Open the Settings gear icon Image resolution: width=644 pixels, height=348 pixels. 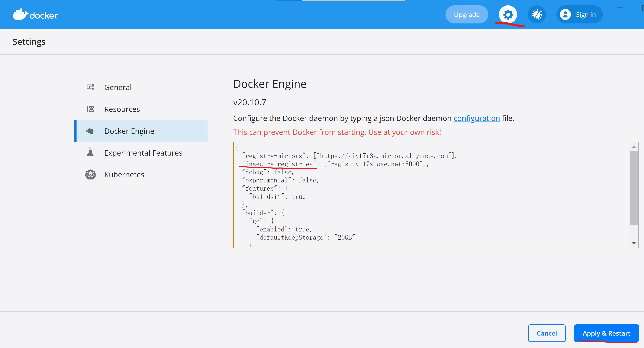[508, 15]
